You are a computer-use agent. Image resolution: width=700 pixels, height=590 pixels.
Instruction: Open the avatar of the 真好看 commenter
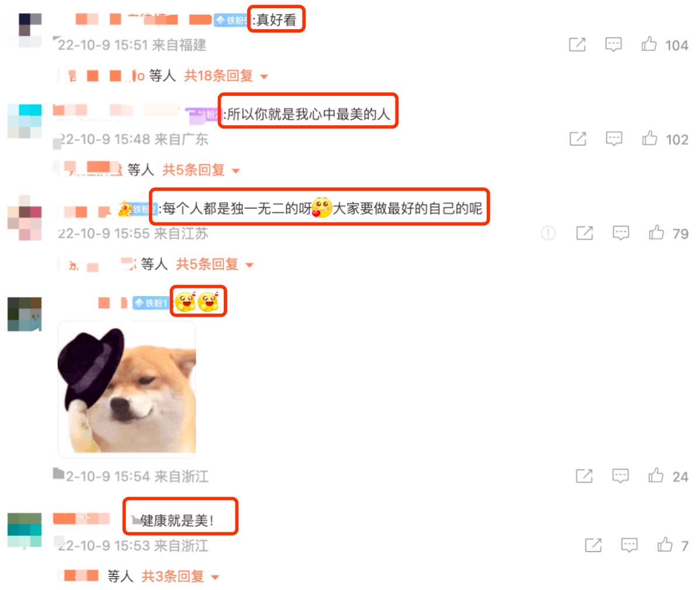click(25, 30)
